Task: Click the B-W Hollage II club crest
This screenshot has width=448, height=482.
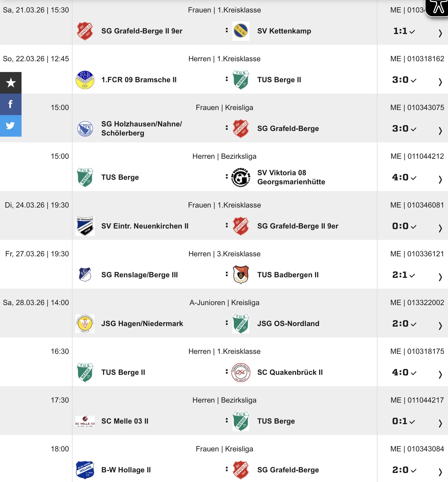Action: [x=85, y=470]
